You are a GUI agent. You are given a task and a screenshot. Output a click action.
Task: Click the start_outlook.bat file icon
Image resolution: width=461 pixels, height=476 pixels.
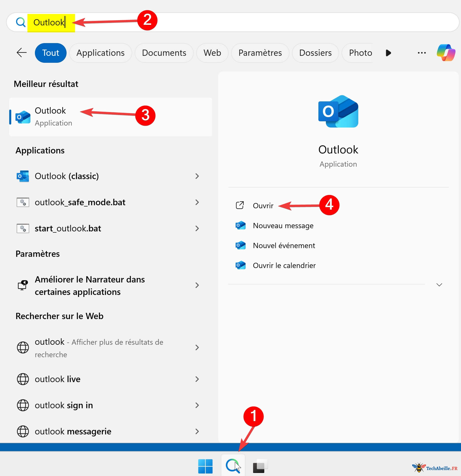pos(23,228)
